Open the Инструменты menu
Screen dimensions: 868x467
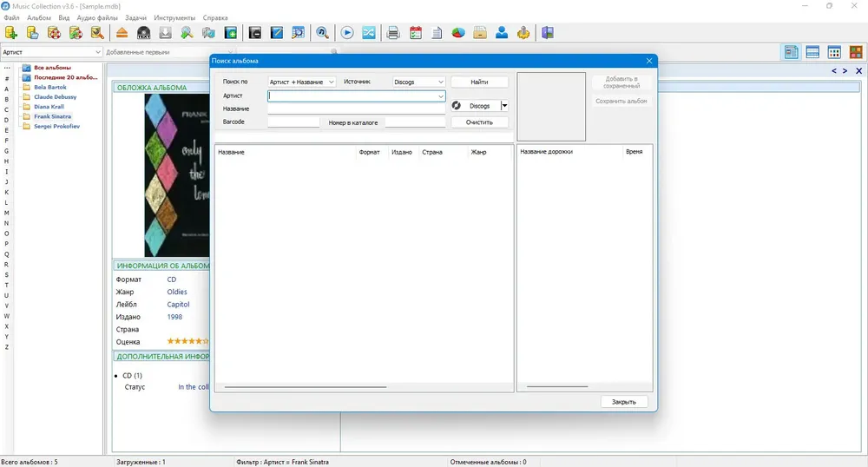tap(174, 17)
